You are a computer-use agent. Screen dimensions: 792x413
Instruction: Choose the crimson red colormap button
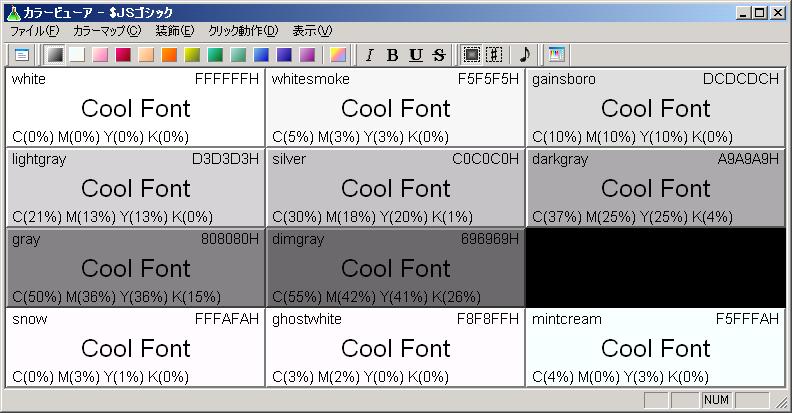click(123, 55)
